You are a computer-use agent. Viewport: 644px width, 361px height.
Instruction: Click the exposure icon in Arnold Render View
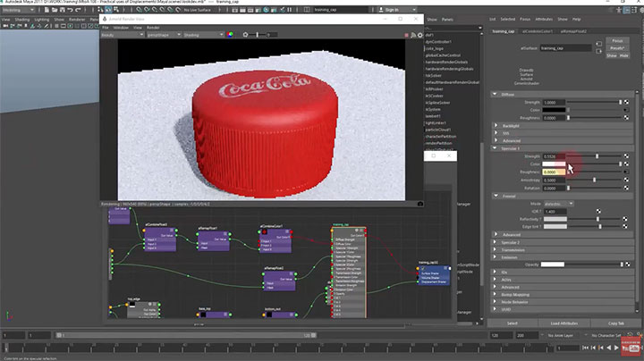click(x=245, y=35)
